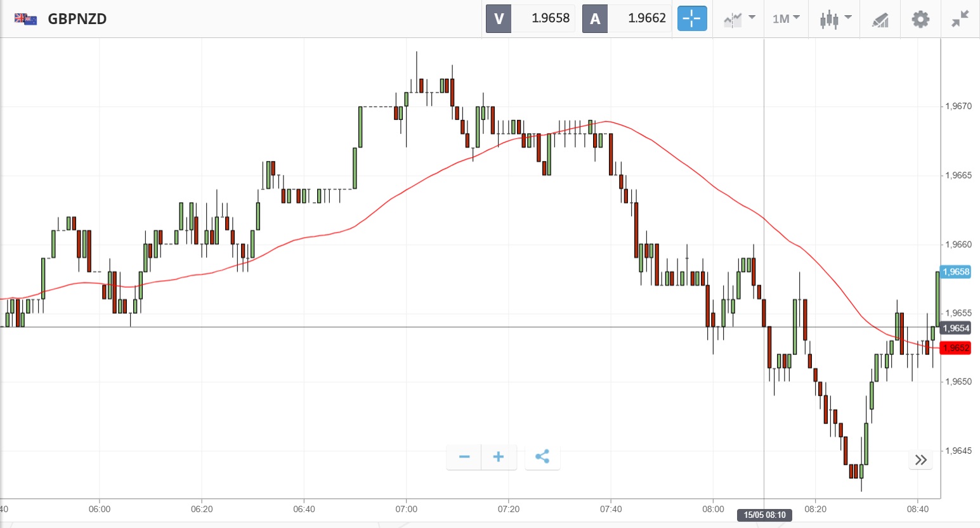Click the gray 1,9654 crosshair price label
The image size is (980, 528).
(x=956, y=328)
